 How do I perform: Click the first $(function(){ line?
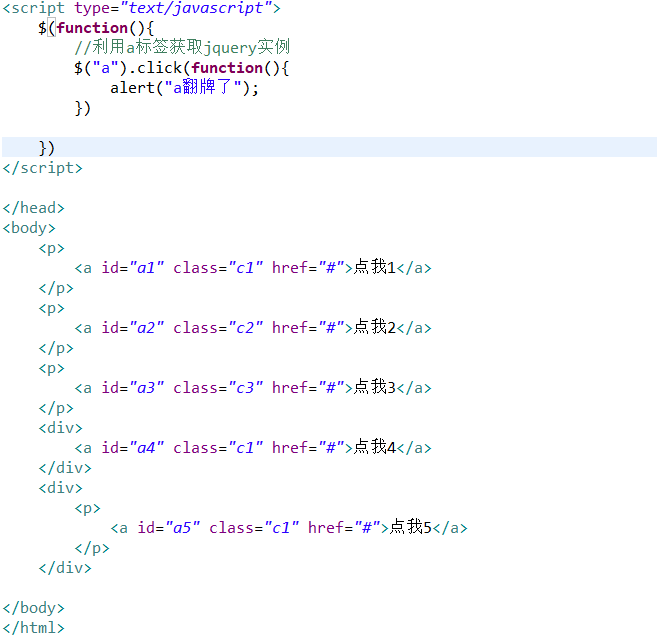96,28
